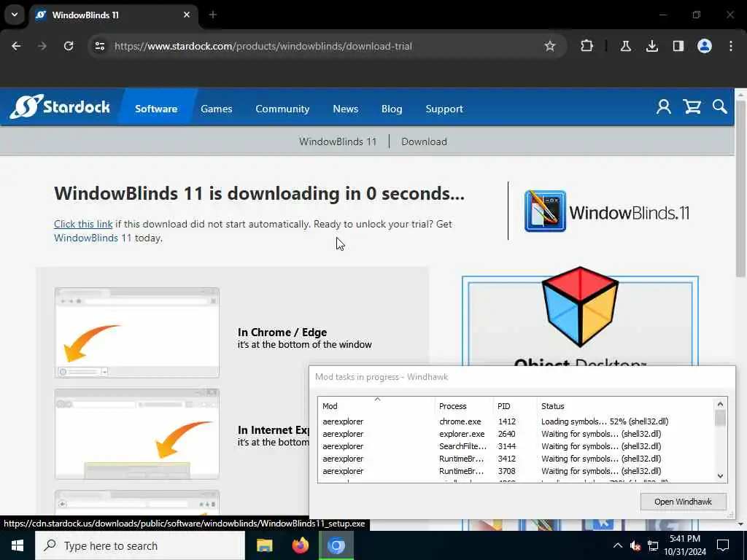Click the Chrome taskbar icon
747x560 pixels.
(x=336, y=545)
